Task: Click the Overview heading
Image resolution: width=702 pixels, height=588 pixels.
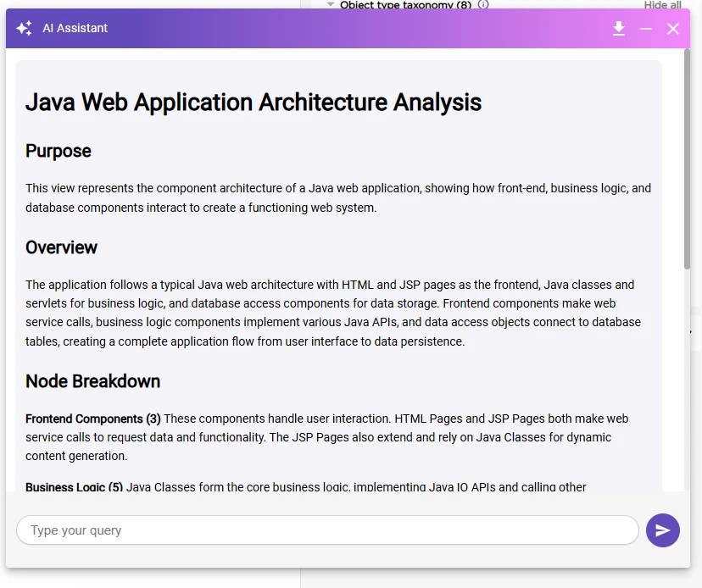Action: 61,247
